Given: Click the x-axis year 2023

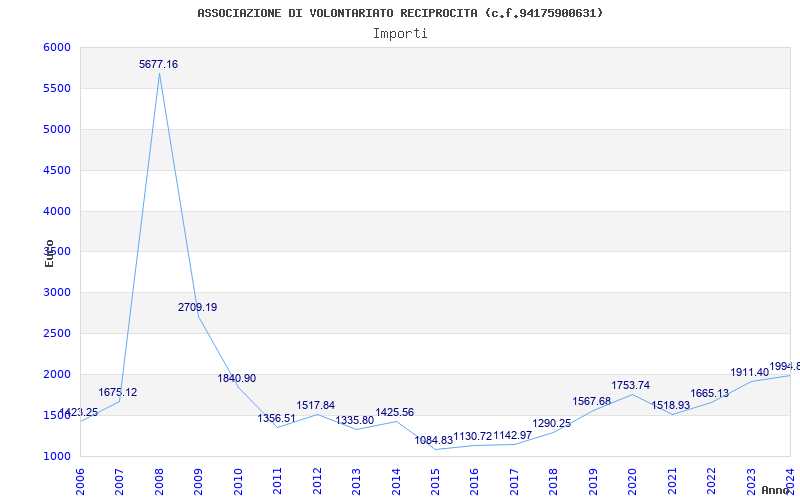Looking at the screenshot, I should [x=751, y=482].
